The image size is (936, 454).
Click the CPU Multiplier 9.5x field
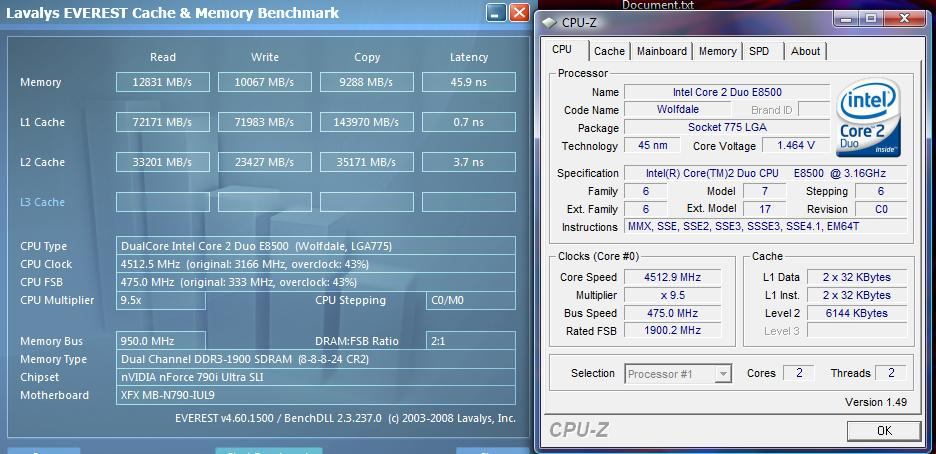tap(161, 301)
